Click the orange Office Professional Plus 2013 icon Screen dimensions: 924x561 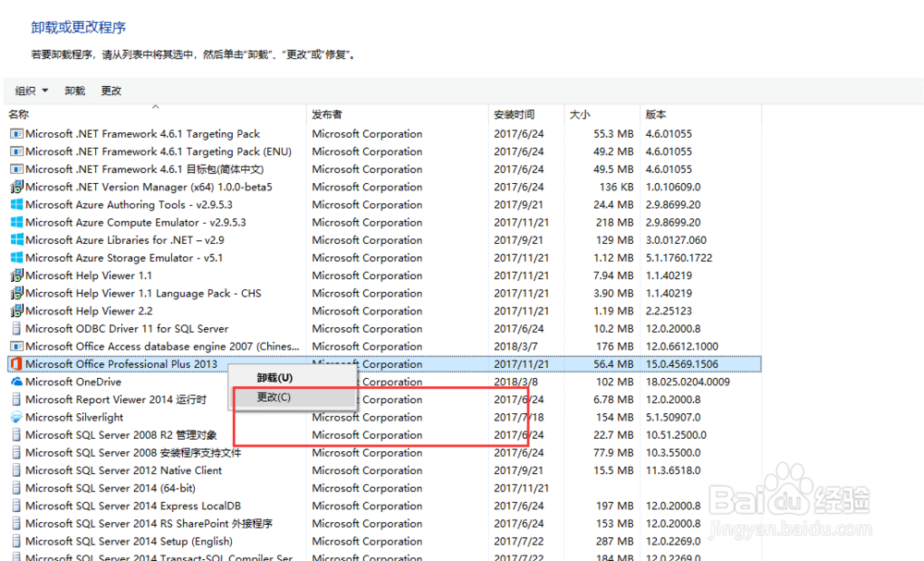pyautogui.click(x=17, y=364)
